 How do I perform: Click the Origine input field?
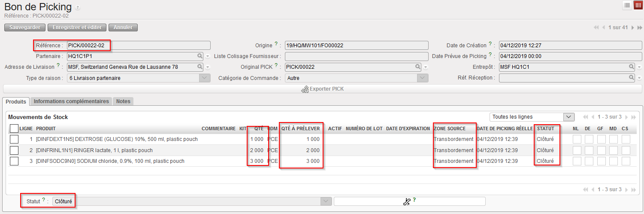(x=356, y=45)
